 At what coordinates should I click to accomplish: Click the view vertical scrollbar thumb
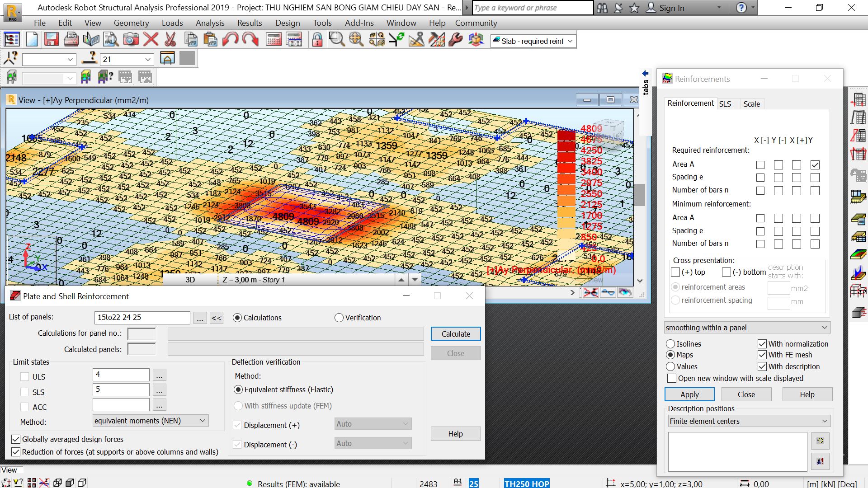coord(639,195)
